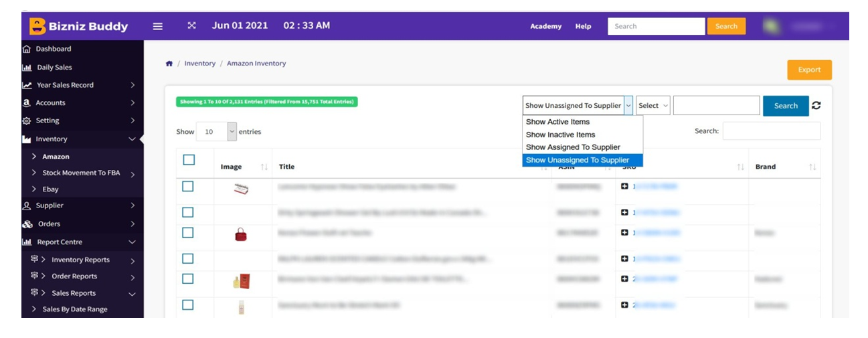Click the home breadcrumb icon
868x338 pixels.
169,64
